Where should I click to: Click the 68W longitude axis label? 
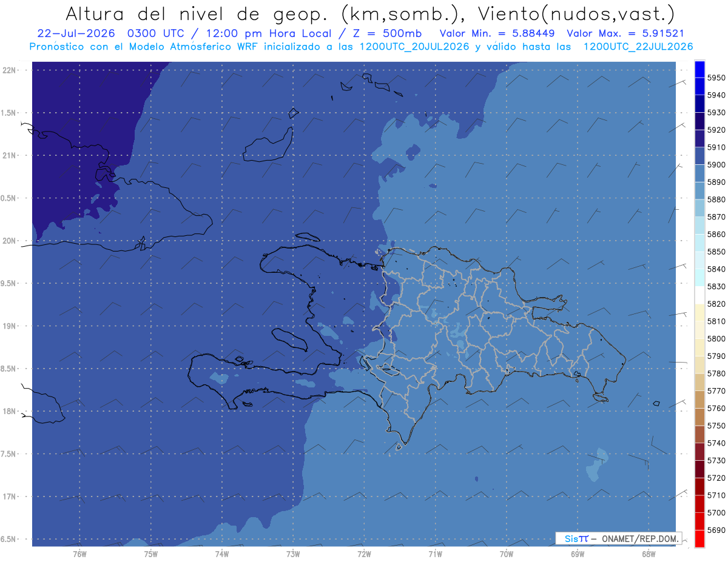coord(648,554)
